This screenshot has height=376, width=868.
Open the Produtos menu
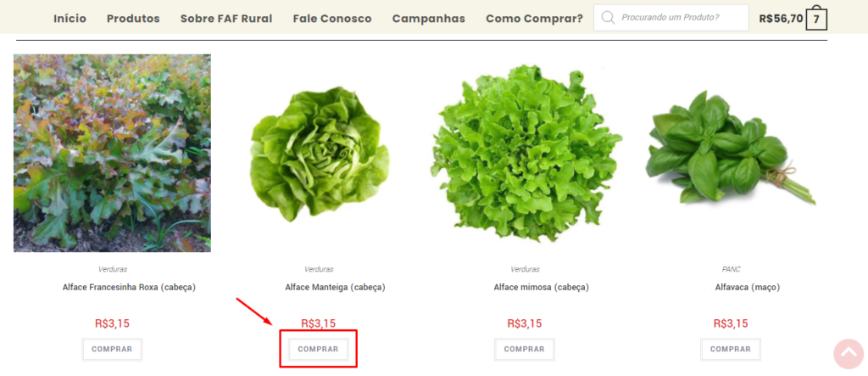coord(133,19)
